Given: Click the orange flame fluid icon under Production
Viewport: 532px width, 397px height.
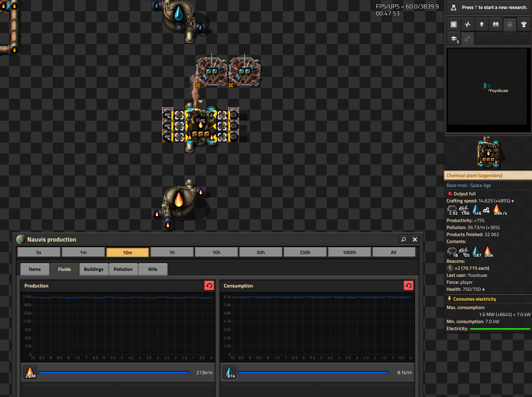Looking at the screenshot, I should pyautogui.click(x=30, y=373).
